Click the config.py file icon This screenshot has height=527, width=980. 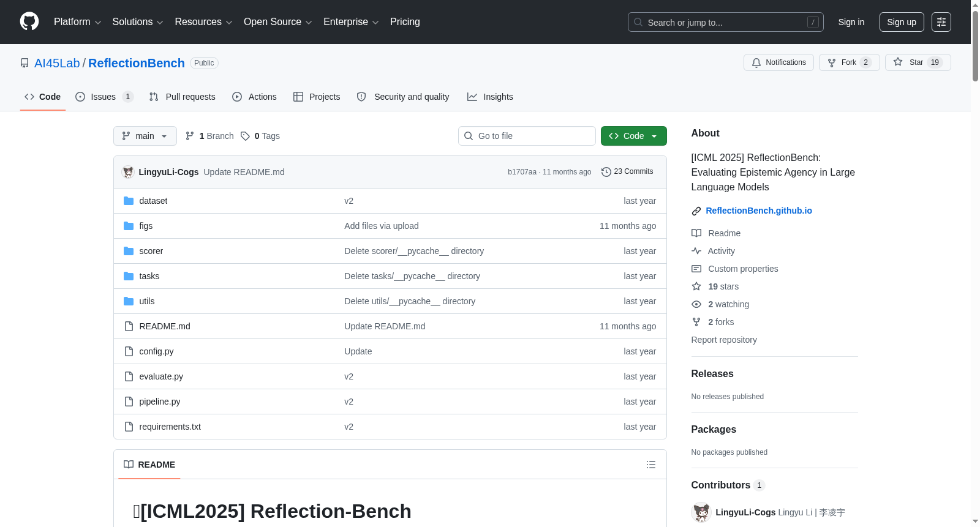click(x=129, y=351)
